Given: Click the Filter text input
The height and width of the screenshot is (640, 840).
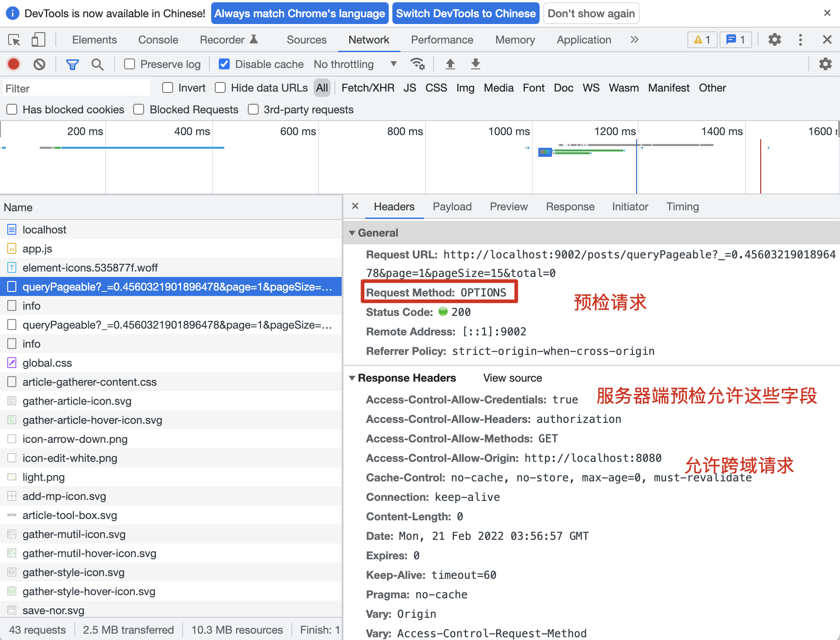Looking at the screenshot, I should pyautogui.click(x=76, y=88).
